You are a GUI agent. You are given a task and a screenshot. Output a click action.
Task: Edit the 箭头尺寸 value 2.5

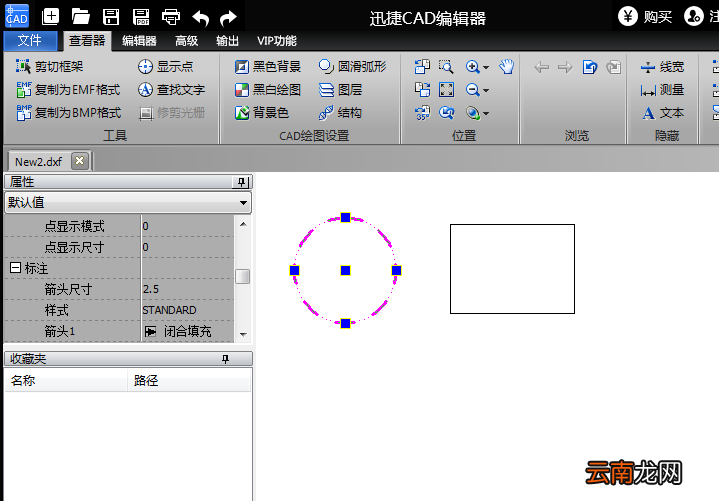pos(187,289)
